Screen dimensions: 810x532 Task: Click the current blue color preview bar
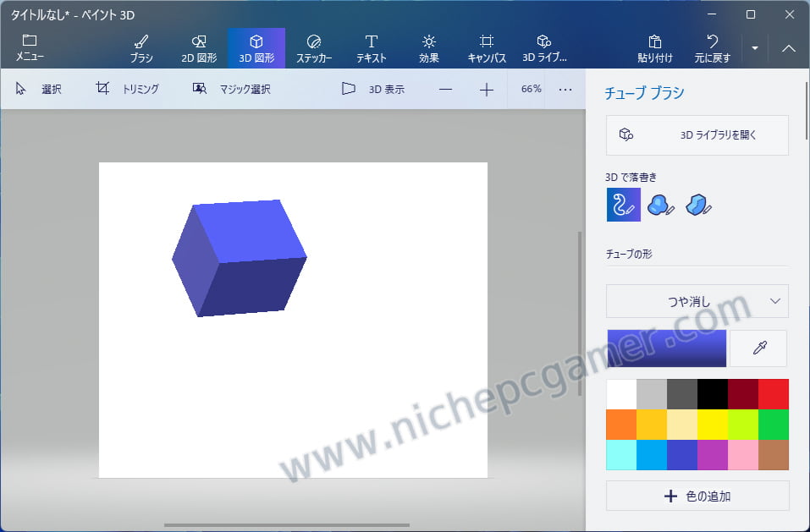click(666, 348)
